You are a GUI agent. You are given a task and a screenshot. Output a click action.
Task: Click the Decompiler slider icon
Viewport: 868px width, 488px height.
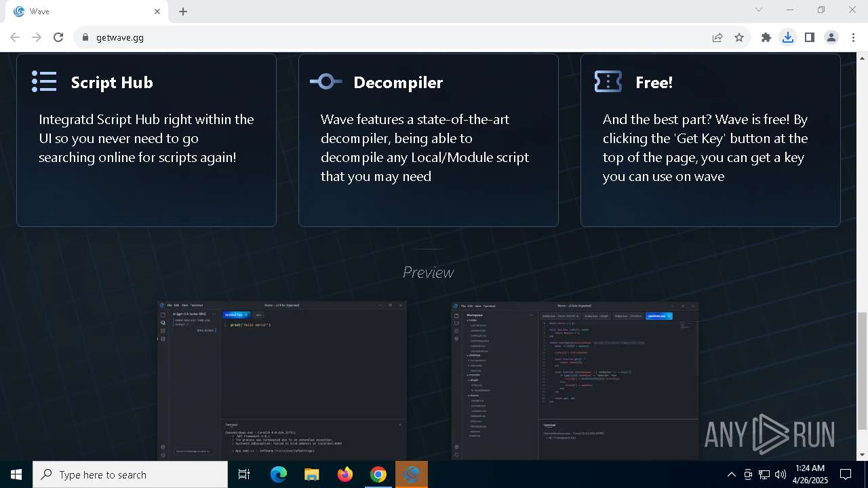coord(326,82)
